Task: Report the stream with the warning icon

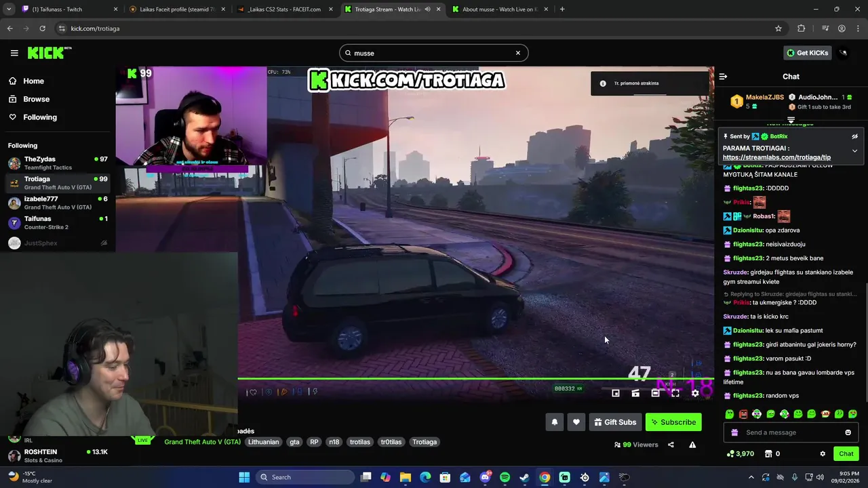Action: 692,445
